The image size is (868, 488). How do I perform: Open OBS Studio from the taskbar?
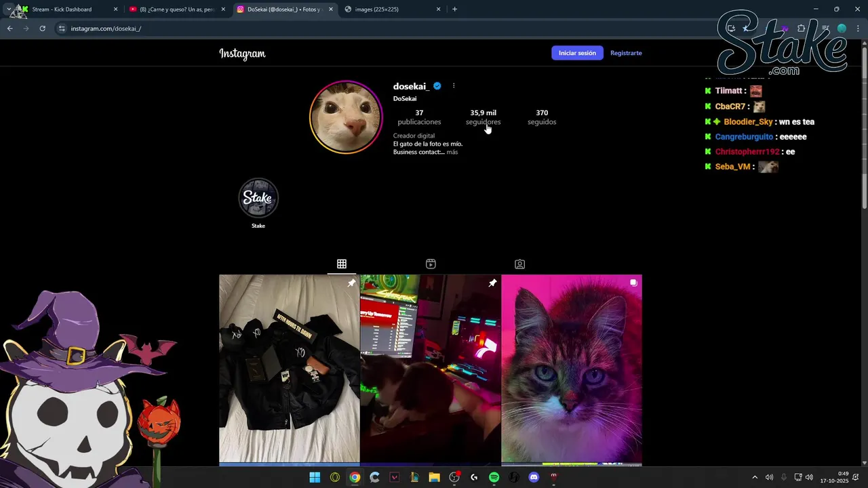pos(454,477)
